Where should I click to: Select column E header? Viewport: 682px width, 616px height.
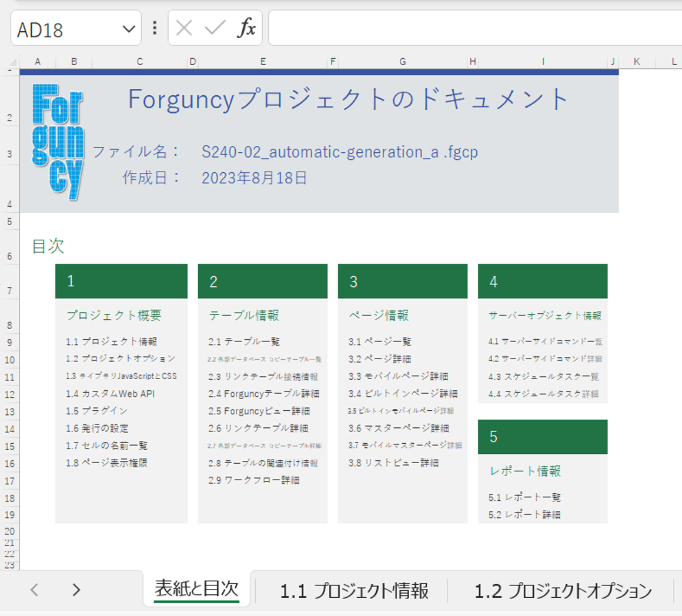(263, 62)
